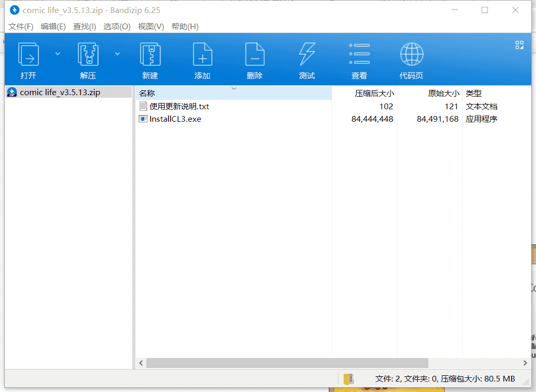Click the zip icon beside comic life_v3.5.13.zip

pos(12,93)
